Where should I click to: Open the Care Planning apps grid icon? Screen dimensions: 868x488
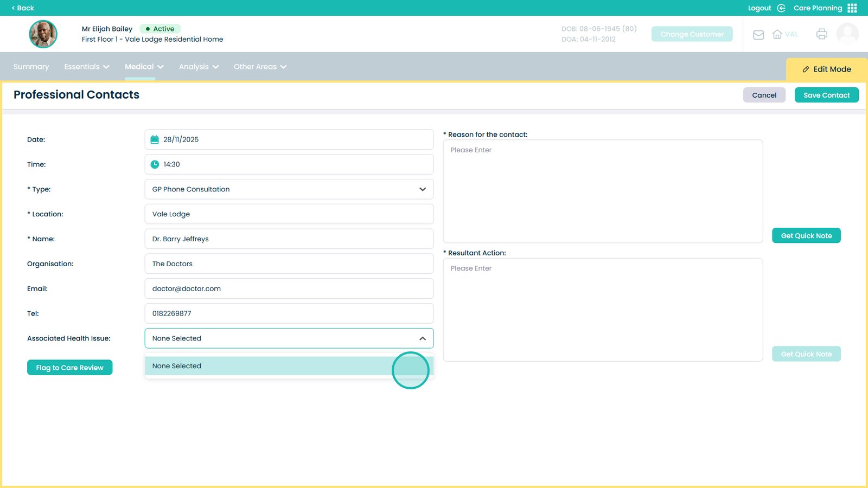tap(852, 8)
